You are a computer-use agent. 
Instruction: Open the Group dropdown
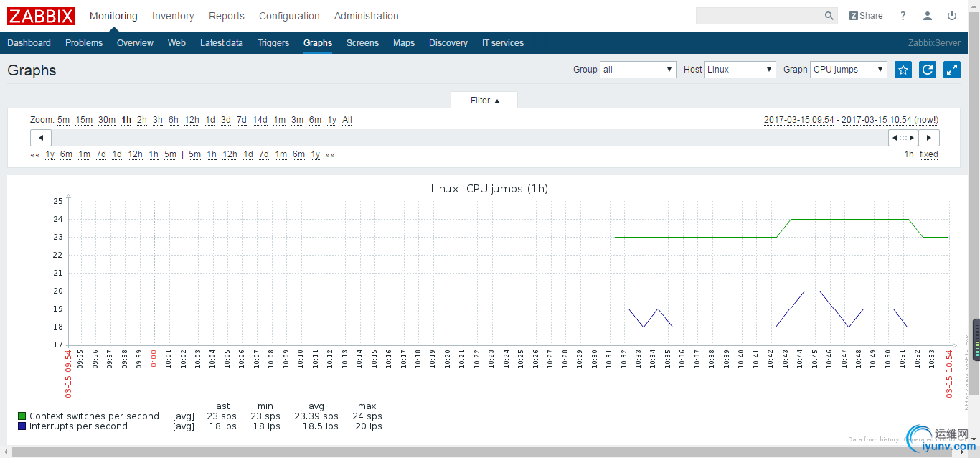pos(639,70)
